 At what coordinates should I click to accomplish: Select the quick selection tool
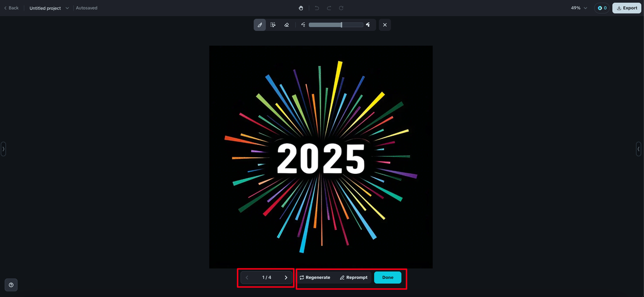point(273,25)
